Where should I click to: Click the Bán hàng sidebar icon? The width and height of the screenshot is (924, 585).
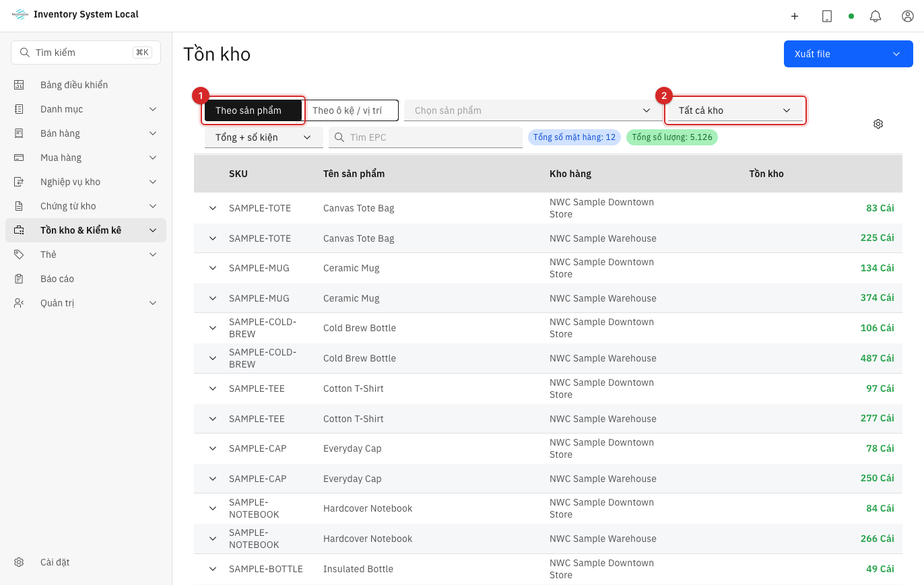[19, 133]
